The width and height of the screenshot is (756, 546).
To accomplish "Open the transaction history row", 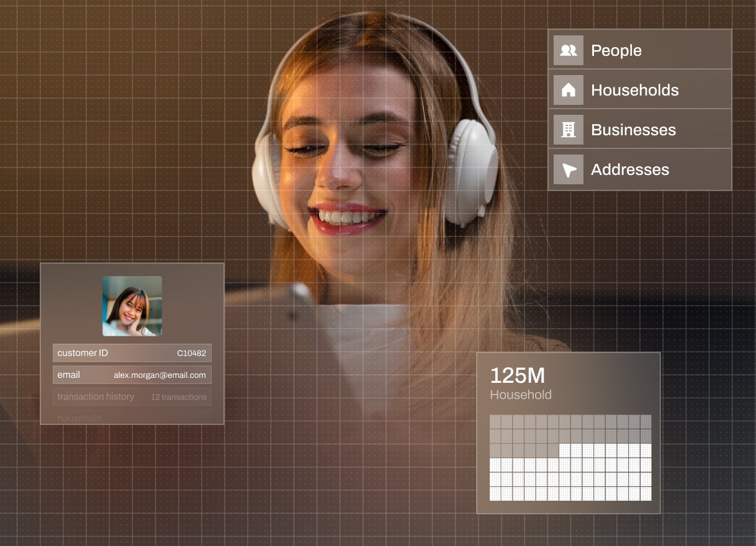I will click(132, 396).
